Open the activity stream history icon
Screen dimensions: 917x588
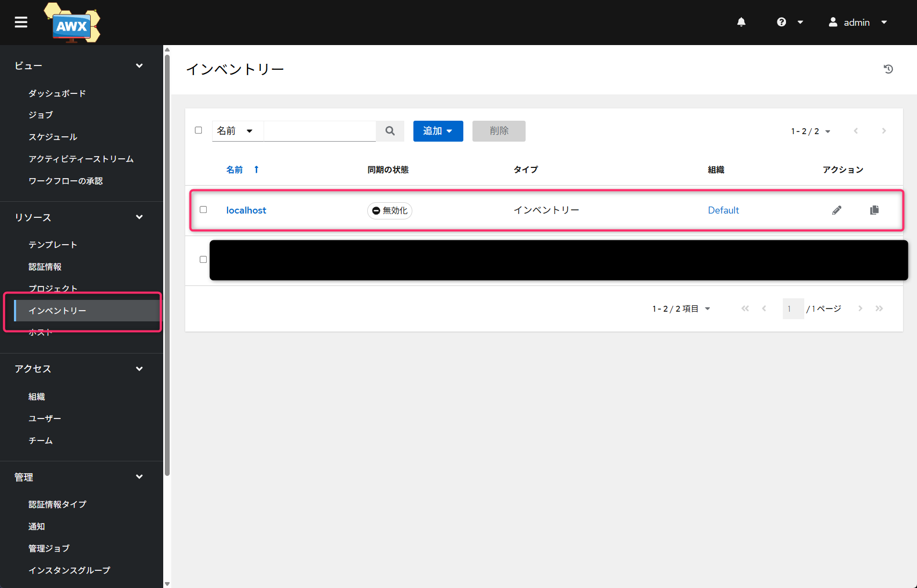click(x=888, y=69)
